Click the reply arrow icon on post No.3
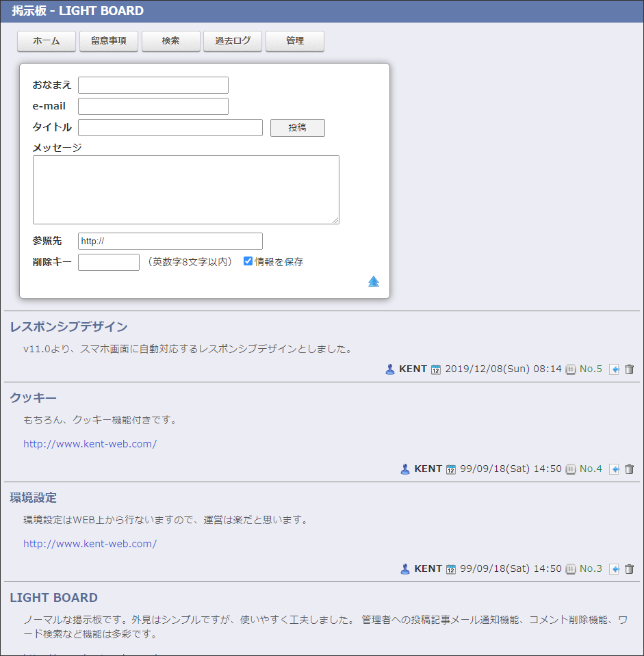This screenshot has width=644, height=656. pos(615,569)
